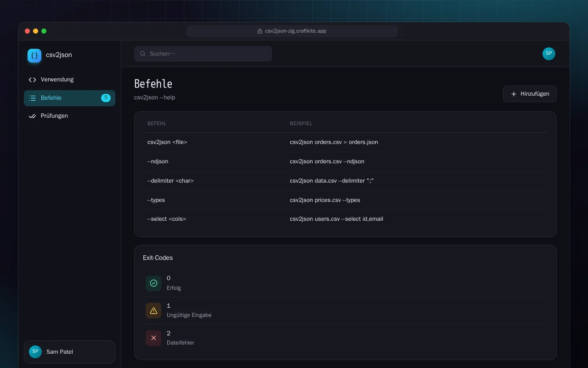Click the red X icon for Dateifehler

tap(153, 338)
